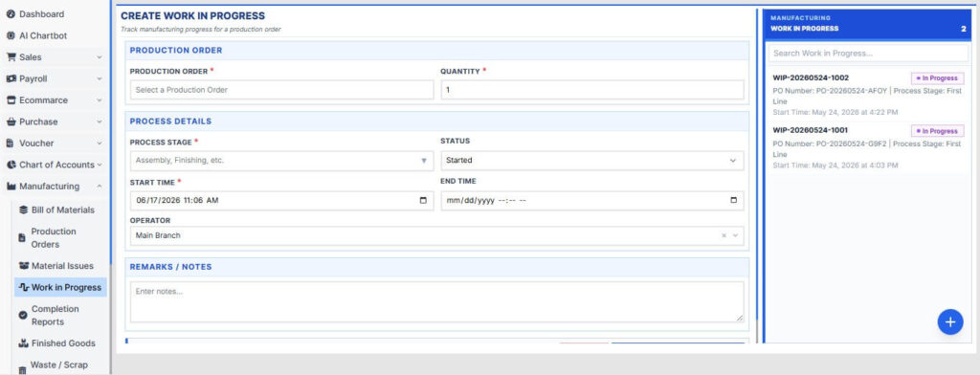The image size is (980, 375).
Task: Open the Start Time calendar picker icon
Action: pyautogui.click(x=423, y=201)
